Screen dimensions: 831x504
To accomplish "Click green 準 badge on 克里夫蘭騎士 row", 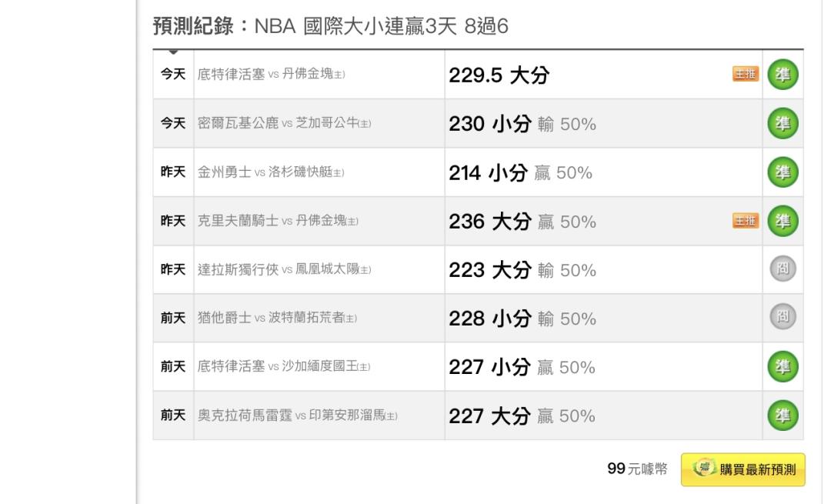I will coord(783,221).
